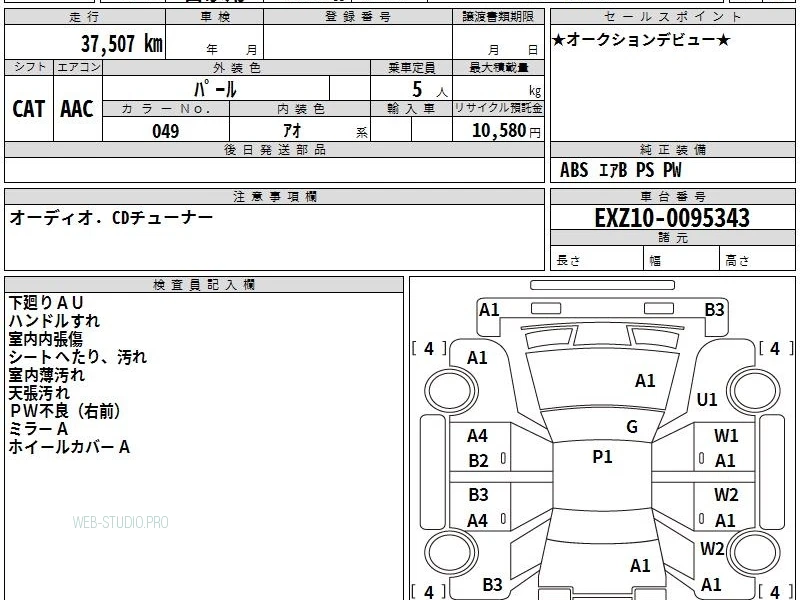Select the オーディオ．CDチューナー note

(111, 218)
